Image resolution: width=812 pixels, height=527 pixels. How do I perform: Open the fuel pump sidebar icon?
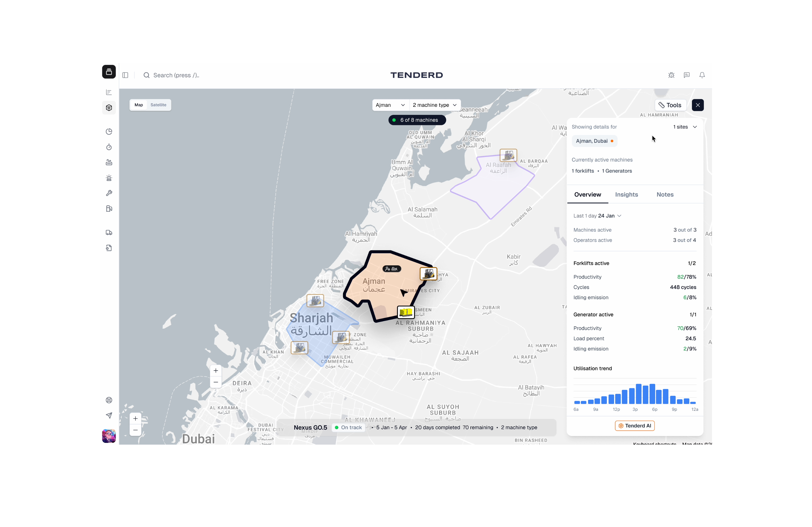tap(109, 208)
